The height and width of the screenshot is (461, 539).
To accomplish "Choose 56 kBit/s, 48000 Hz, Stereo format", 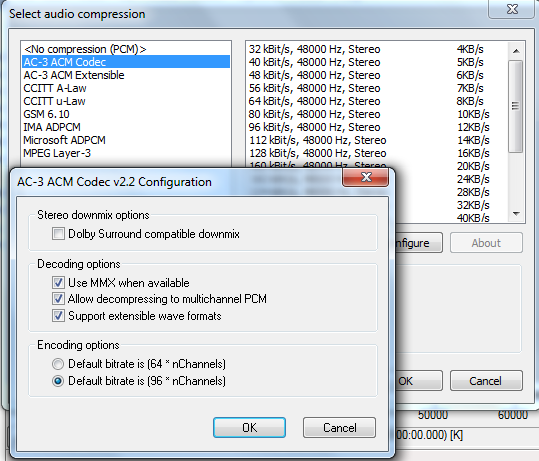I will click(x=377, y=88).
